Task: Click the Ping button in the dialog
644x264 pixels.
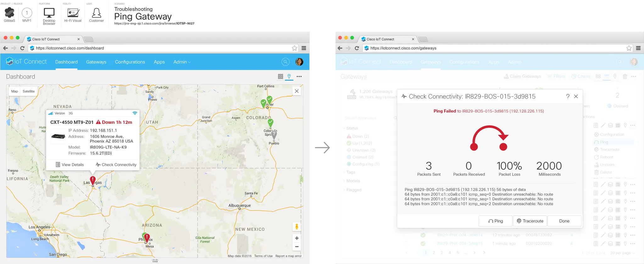Action: tap(496, 221)
